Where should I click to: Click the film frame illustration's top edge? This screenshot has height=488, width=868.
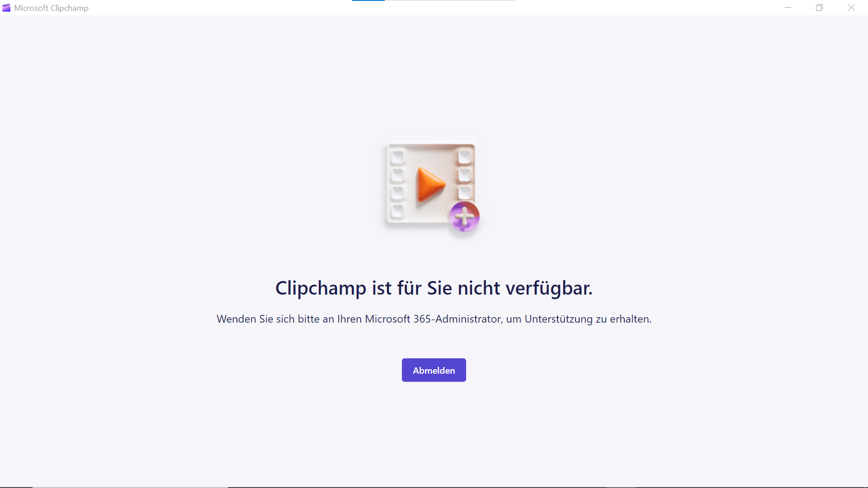(x=431, y=145)
